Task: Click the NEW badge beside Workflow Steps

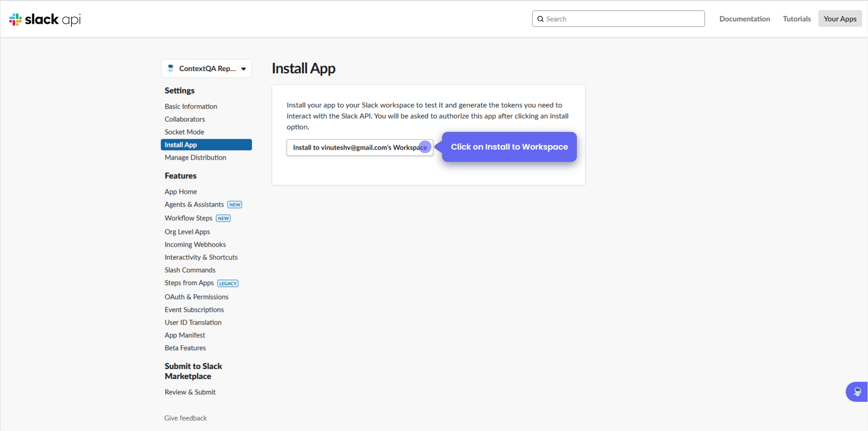Action: 223,218
